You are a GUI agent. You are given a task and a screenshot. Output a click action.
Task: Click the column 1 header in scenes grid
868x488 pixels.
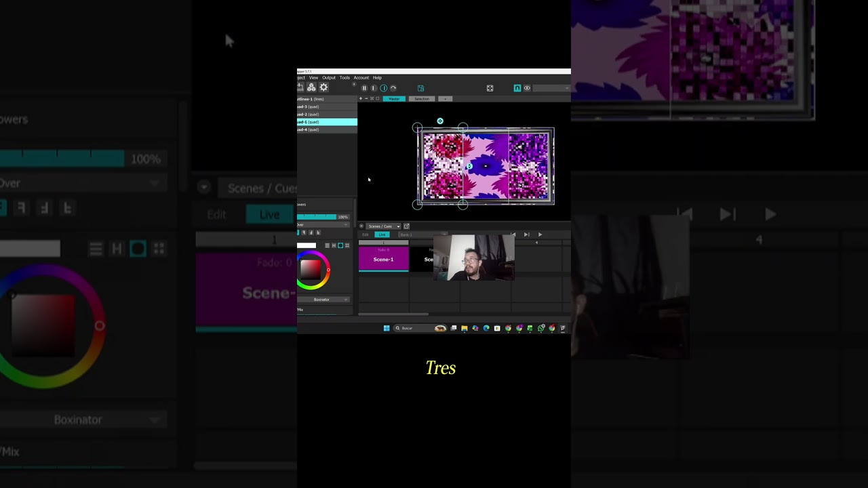coord(384,243)
